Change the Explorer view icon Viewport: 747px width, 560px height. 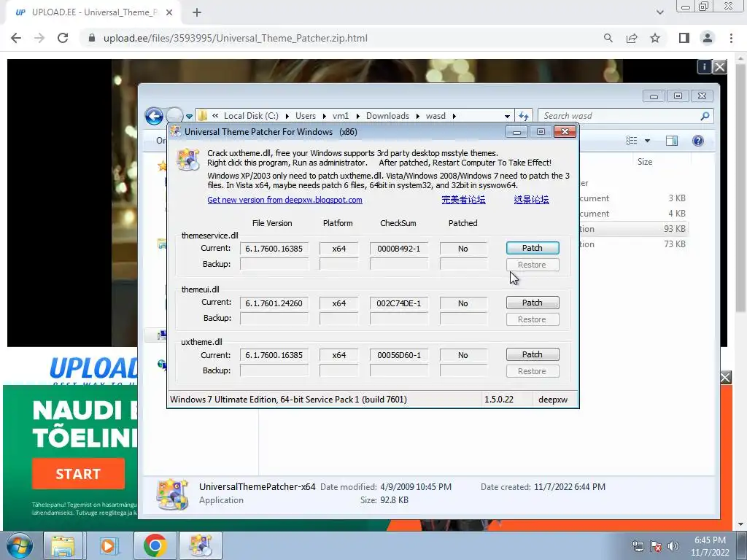pos(631,141)
